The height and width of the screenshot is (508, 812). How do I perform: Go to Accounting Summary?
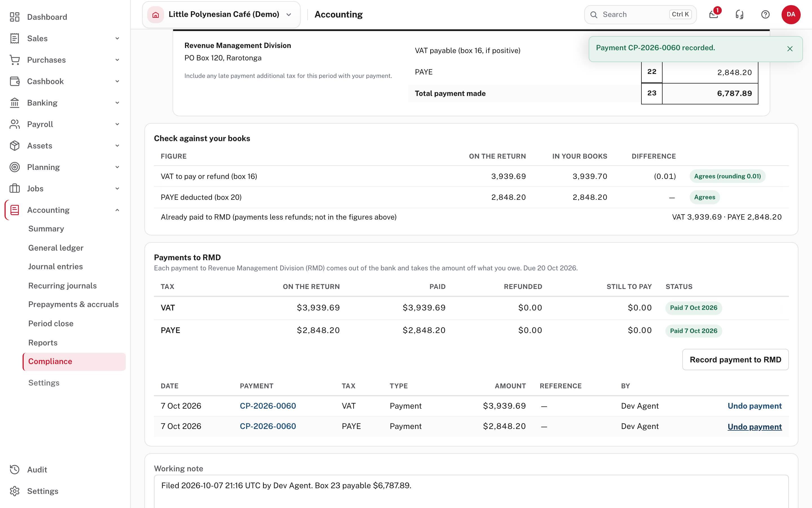click(46, 229)
